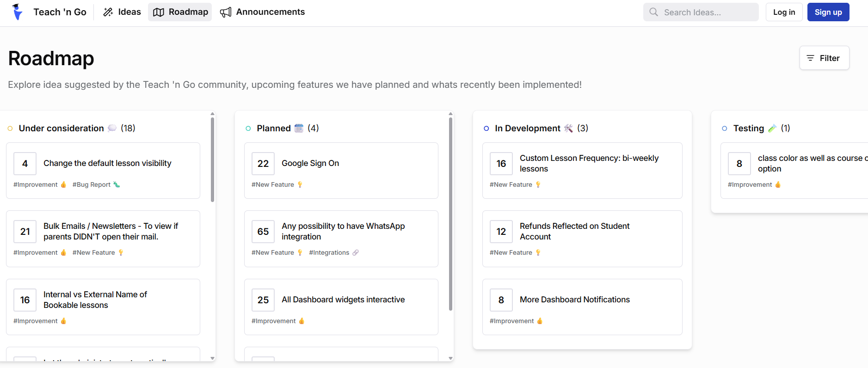
Task: Click the teal circle beside Planned
Action: pos(248,129)
